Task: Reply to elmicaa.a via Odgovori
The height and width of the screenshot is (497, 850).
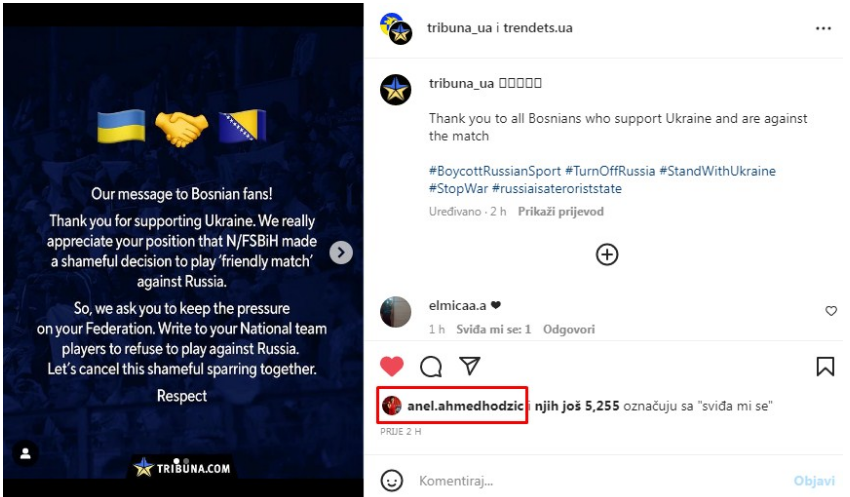Action: pos(569,329)
